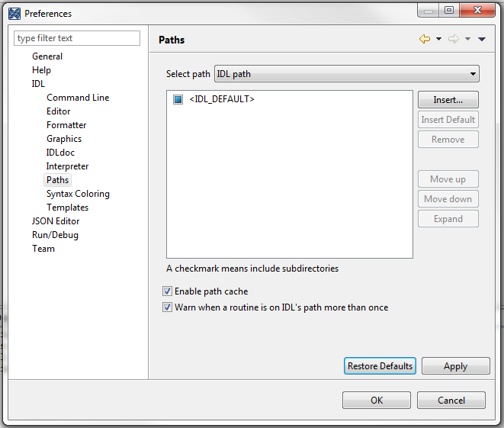Click the Apply button
This screenshot has width=504, height=428.
click(x=456, y=366)
